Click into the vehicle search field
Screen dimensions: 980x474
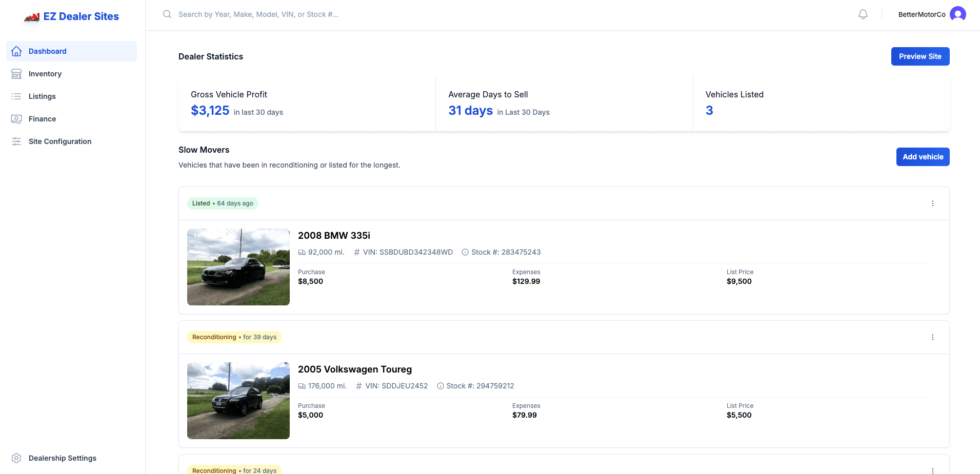(x=308, y=14)
